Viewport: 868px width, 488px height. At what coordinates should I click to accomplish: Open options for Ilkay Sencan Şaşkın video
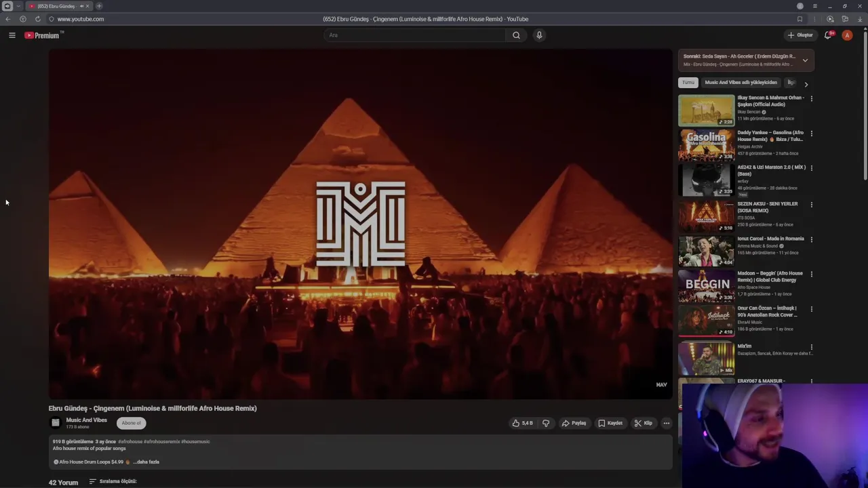[x=811, y=99]
